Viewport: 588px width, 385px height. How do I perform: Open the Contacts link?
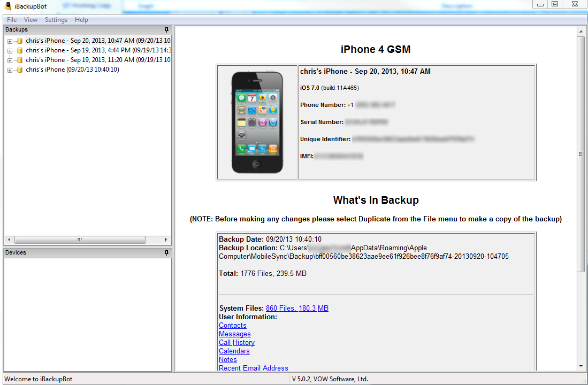[233, 326]
